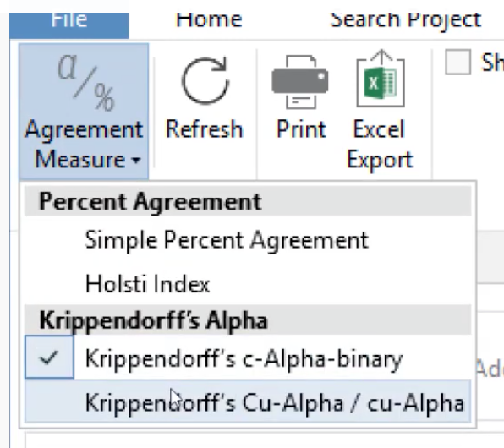Click the Agreement Measure label text
Viewport: 504px width, 448px height.
pyautogui.click(x=84, y=145)
